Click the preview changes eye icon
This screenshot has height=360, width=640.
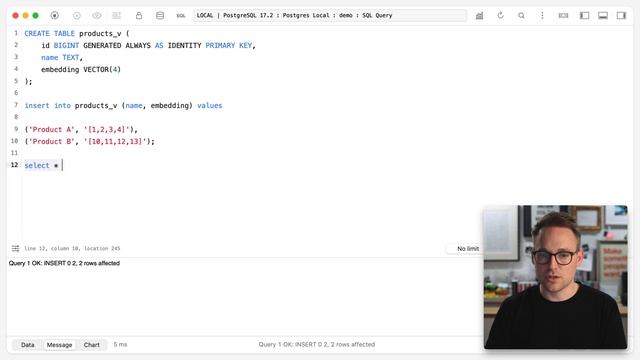point(97,16)
